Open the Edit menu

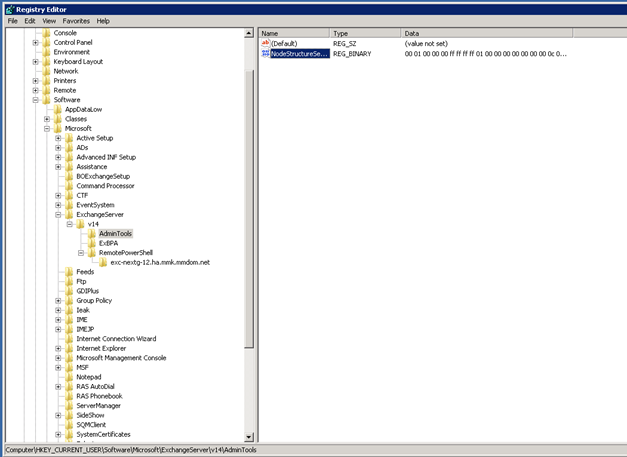(x=30, y=21)
